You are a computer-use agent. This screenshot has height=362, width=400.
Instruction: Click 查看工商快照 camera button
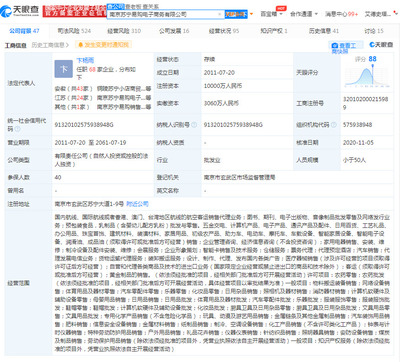[345, 48]
